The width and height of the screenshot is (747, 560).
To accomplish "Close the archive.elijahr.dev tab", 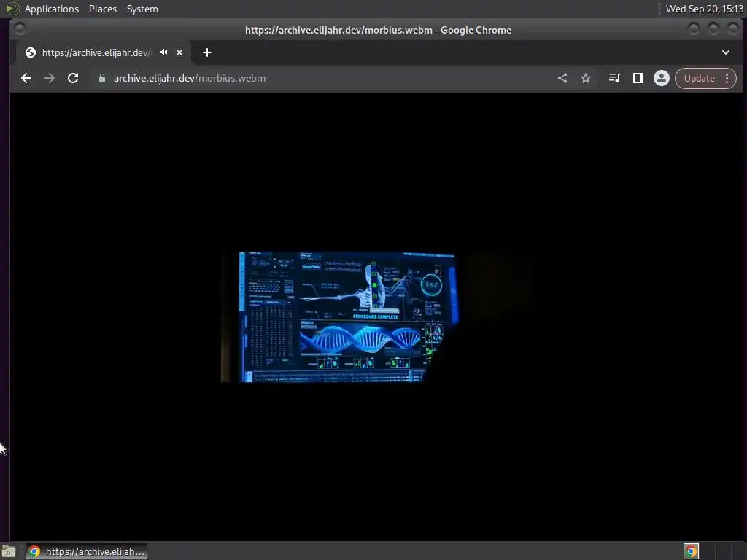I will pos(179,52).
